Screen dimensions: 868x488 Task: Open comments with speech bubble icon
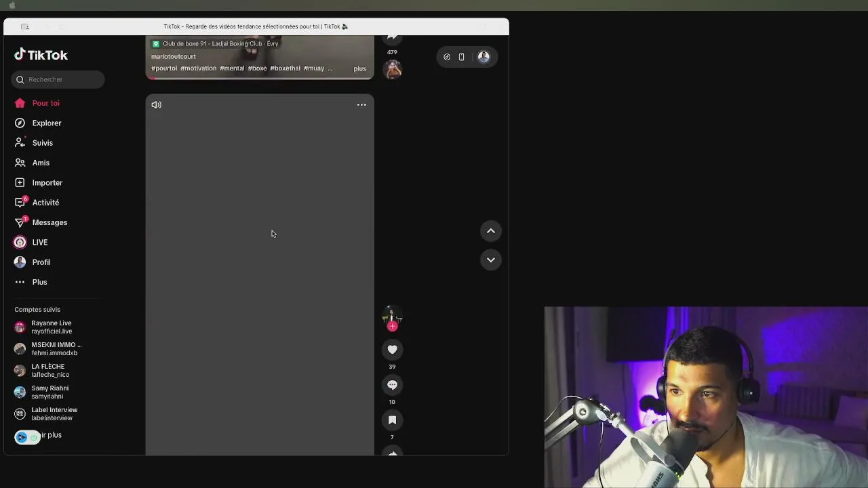[392, 385]
